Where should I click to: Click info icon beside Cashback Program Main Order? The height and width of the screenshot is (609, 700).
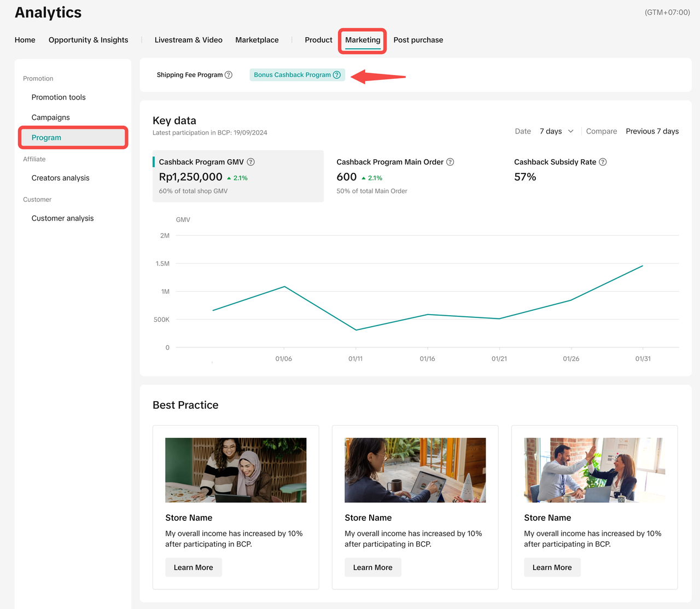tap(450, 162)
